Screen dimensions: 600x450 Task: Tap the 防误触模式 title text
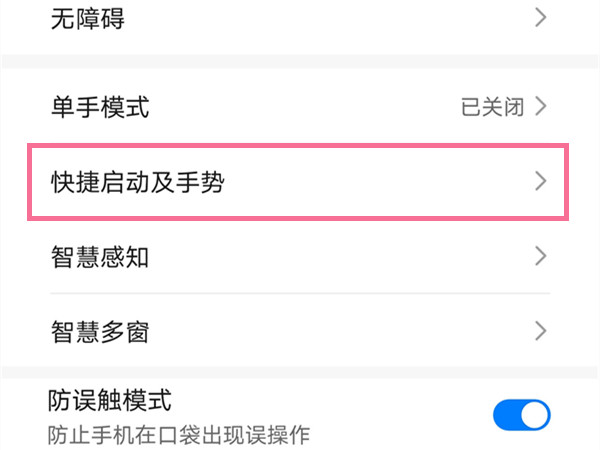pyautogui.click(x=110, y=401)
